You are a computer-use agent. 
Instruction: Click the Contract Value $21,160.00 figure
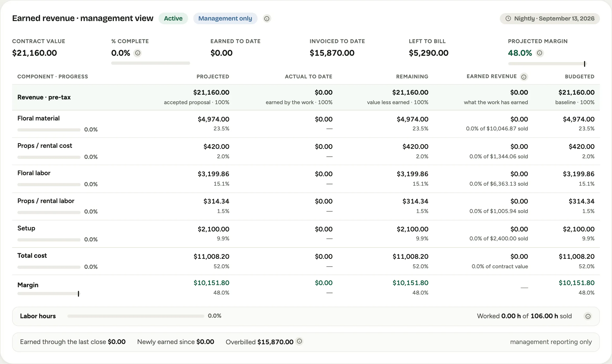34,53
